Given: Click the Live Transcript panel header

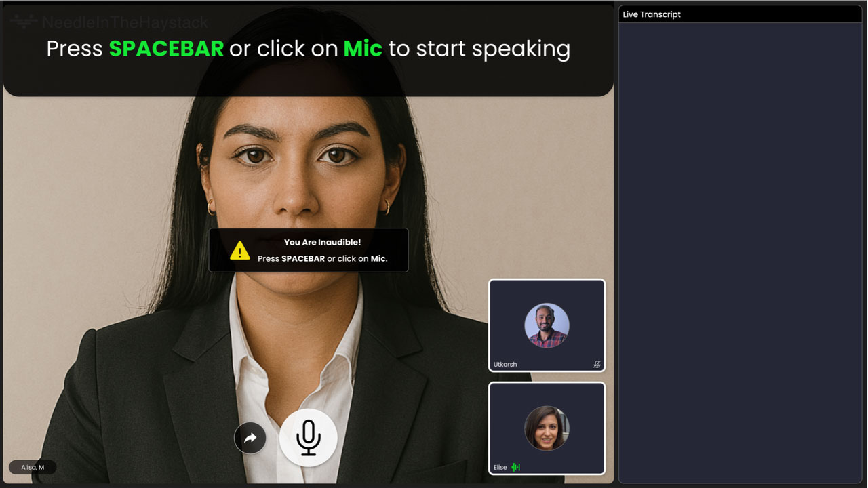Looking at the screenshot, I should click(740, 14).
